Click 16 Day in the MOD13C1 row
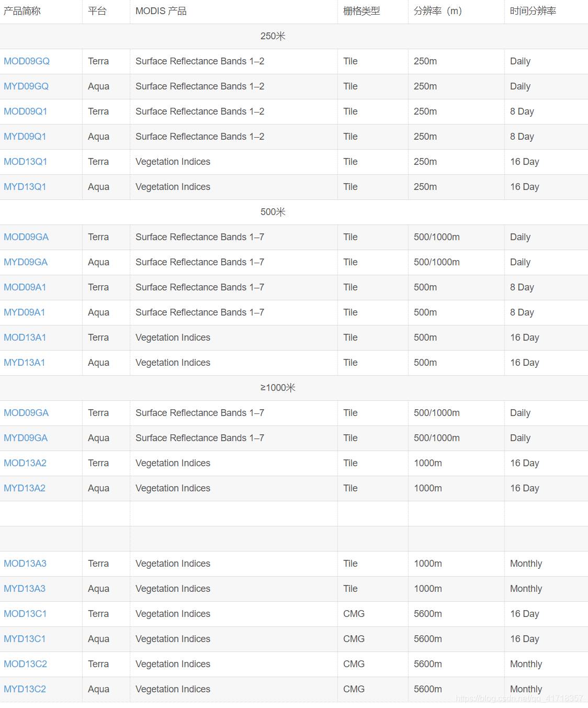 tap(525, 614)
